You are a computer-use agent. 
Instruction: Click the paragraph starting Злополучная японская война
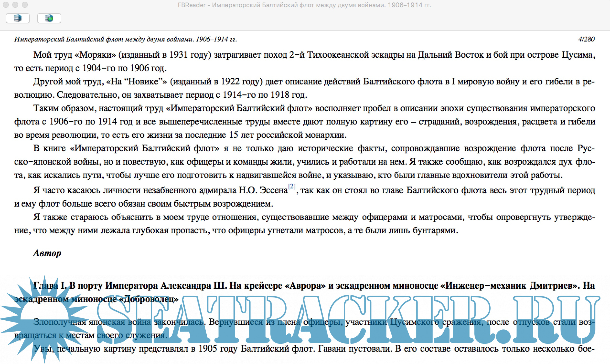[x=305, y=322]
